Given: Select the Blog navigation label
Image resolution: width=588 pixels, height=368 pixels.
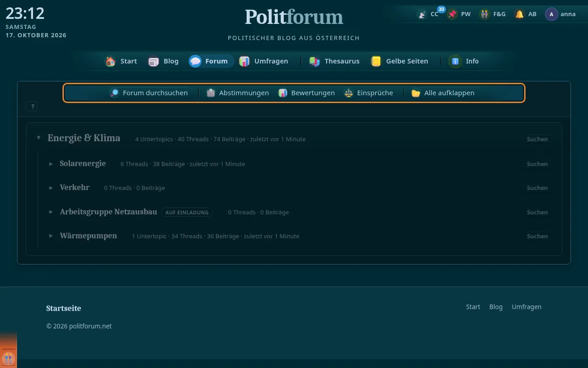Looking at the screenshot, I should pos(171,61).
